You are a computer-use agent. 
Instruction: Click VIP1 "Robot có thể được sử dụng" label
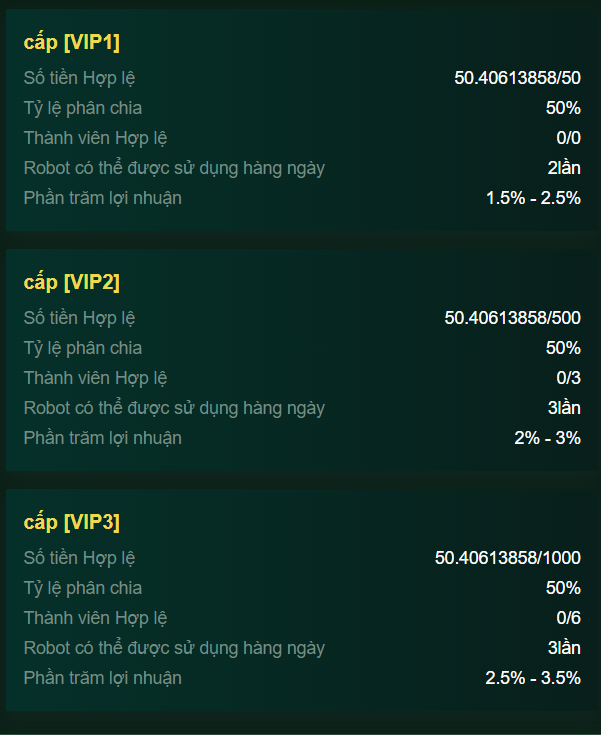tap(174, 168)
